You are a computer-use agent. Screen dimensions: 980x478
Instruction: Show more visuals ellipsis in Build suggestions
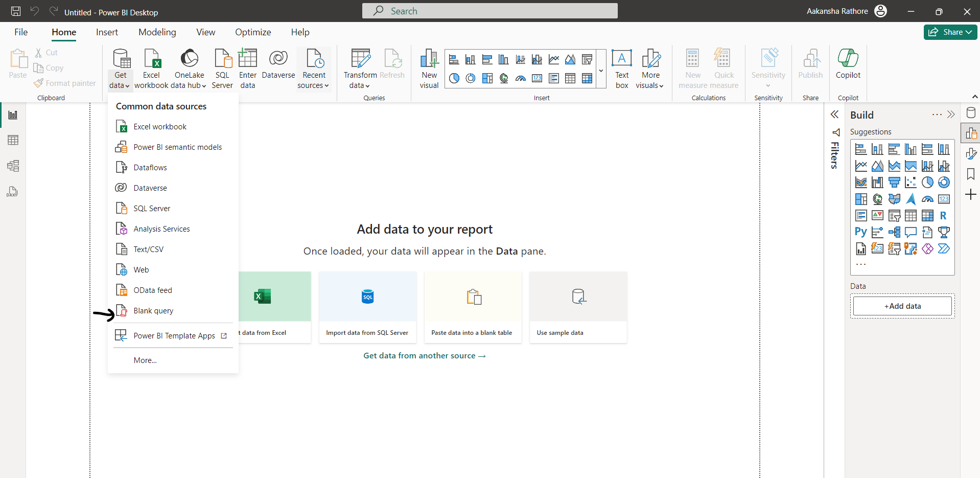pos(861,264)
